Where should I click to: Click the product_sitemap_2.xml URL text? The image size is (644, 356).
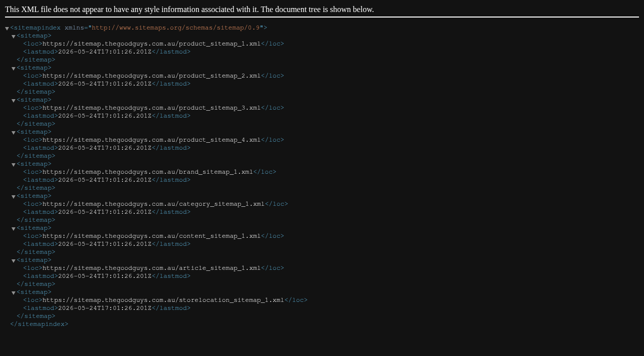pyautogui.click(x=151, y=76)
